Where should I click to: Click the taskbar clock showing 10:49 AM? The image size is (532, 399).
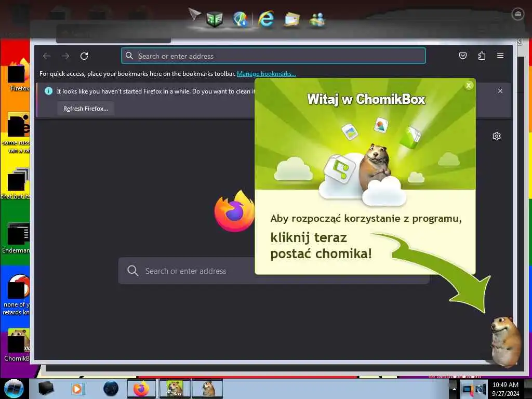coord(505,389)
